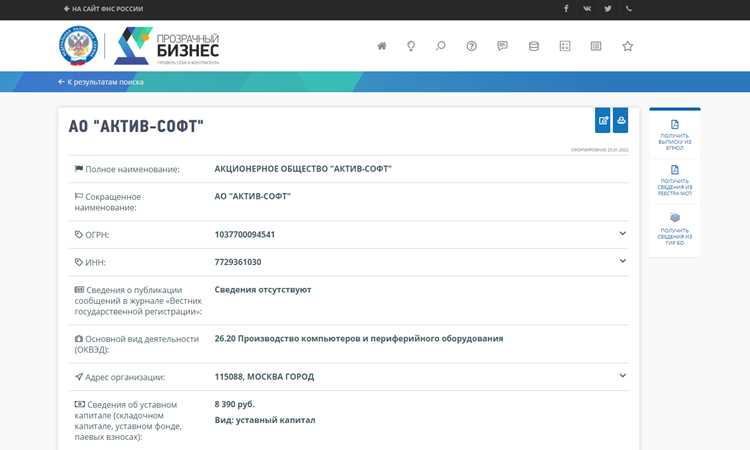Select the ИНН value 7729361030
The height and width of the screenshot is (450, 750).
click(x=238, y=262)
